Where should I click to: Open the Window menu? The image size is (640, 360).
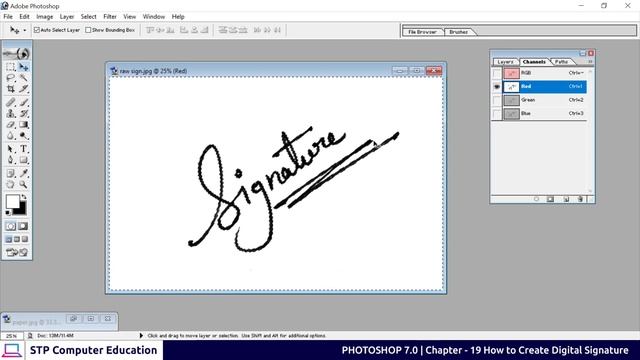153,17
